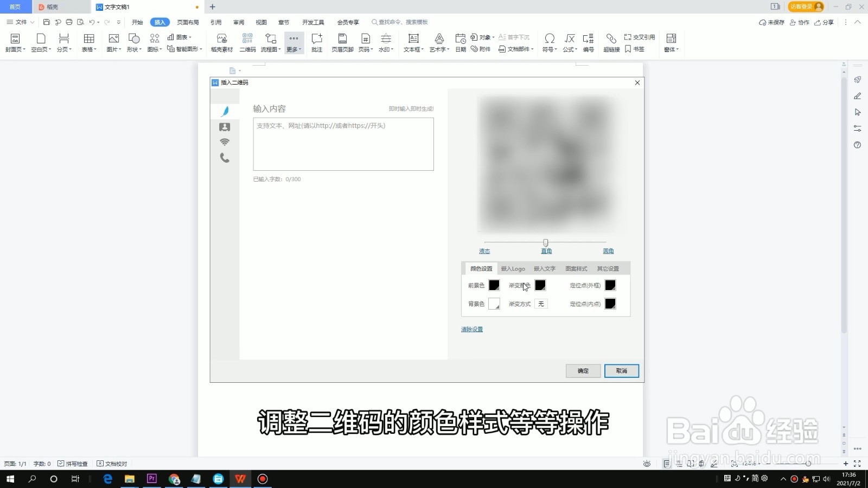Click the QR content input text box
868x488 pixels.
tap(343, 144)
